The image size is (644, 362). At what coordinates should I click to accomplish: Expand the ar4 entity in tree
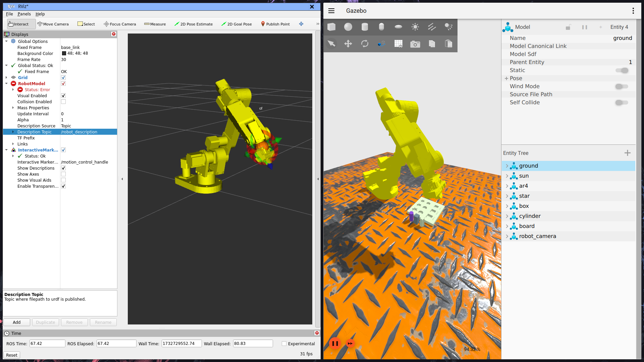(x=507, y=186)
